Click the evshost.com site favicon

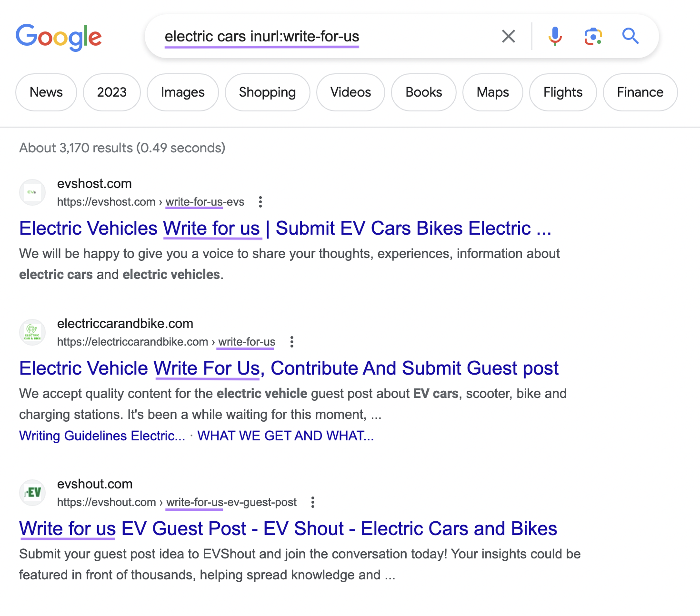click(x=32, y=192)
